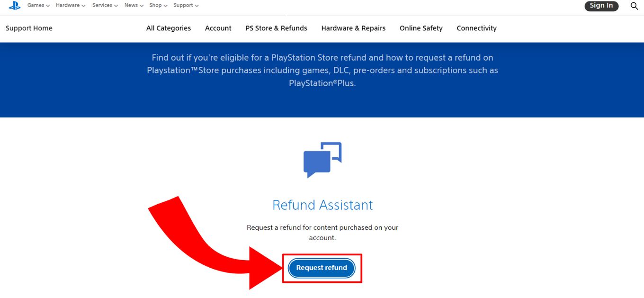644x298 pixels.
Task: Go to Support Home
Action: tap(28, 28)
